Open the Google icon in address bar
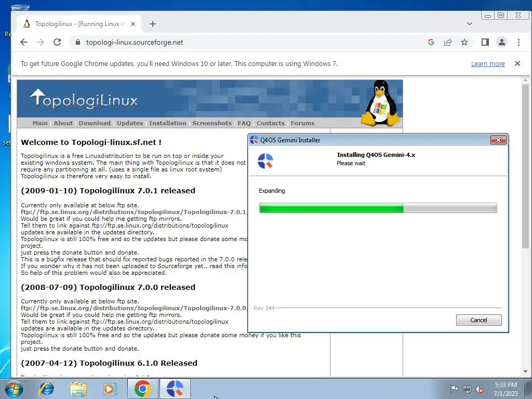This screenshot has width=532, height=399. tap(431, 42)
